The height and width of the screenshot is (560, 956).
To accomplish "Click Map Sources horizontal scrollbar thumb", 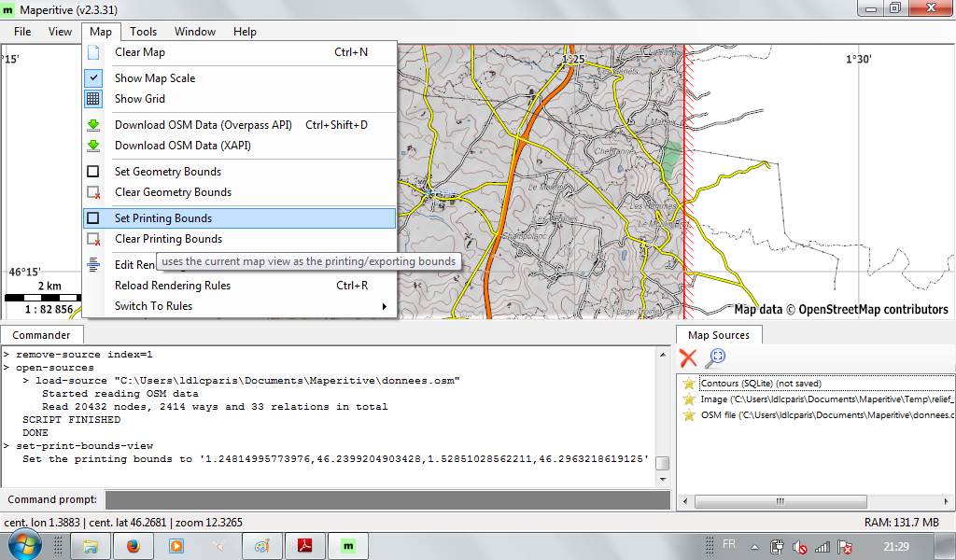I will coord(780,501).
